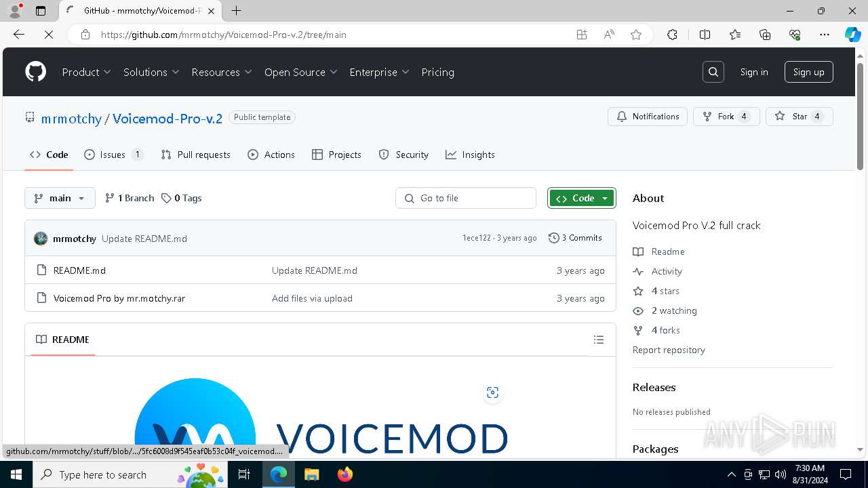Open the Activity link in About
The height and width of the screenshot is (488, 868).
pyautogui.click(x=667, y=271)
